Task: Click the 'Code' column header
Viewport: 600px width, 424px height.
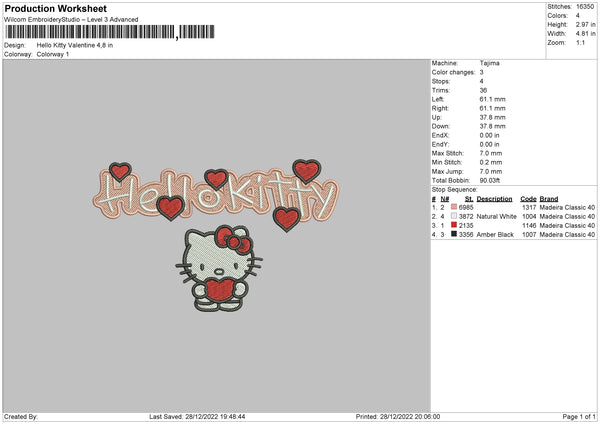Action: tap(528, 199)
